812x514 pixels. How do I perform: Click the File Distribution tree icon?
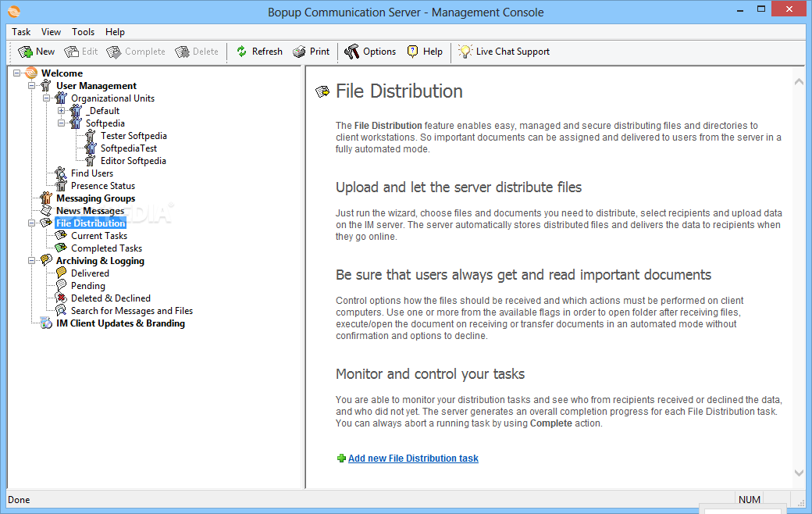click(46, 223)
